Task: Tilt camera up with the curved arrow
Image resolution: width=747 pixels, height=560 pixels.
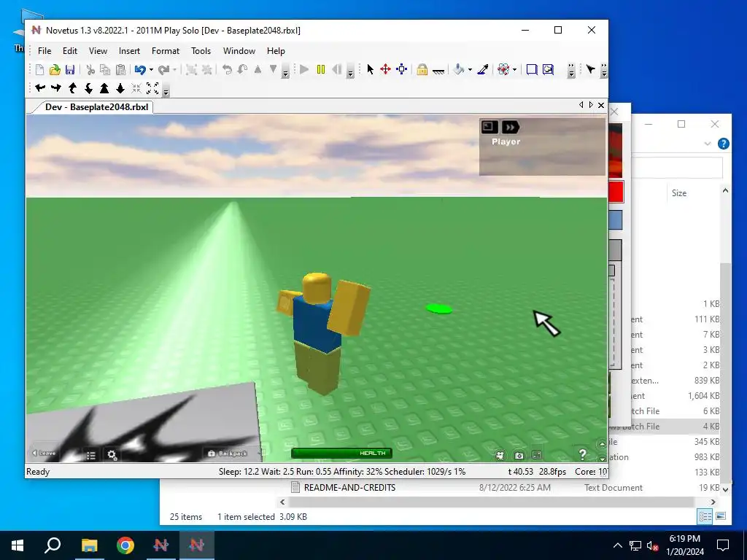Action: tap(72, 88)
